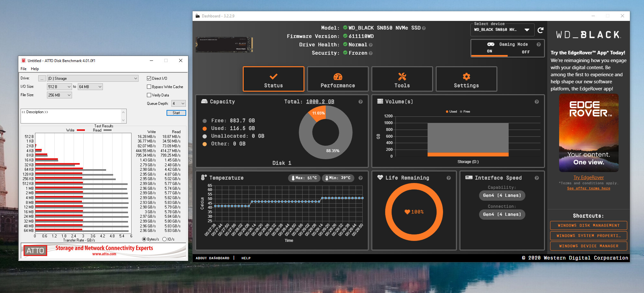This screenshot has height=293, width=644.
Task: Click www.atto.com link in banner
Action: tap(104, 254)
